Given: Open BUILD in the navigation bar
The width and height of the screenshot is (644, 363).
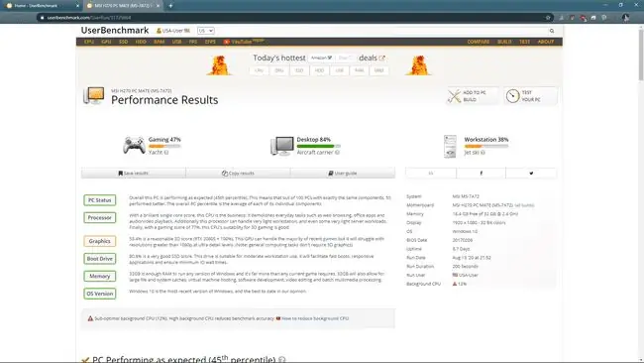Looking at the screenshot, I should click(x=504, y=42).
